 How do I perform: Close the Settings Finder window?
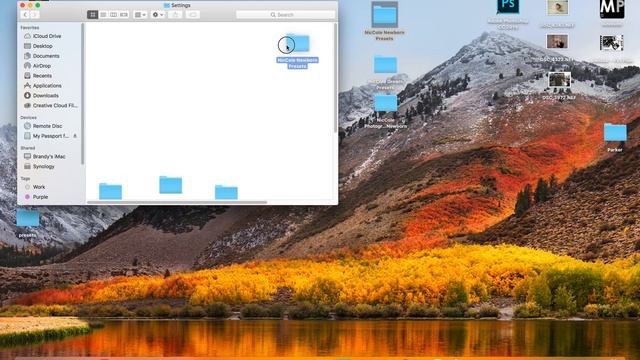[x=22, y=5]
